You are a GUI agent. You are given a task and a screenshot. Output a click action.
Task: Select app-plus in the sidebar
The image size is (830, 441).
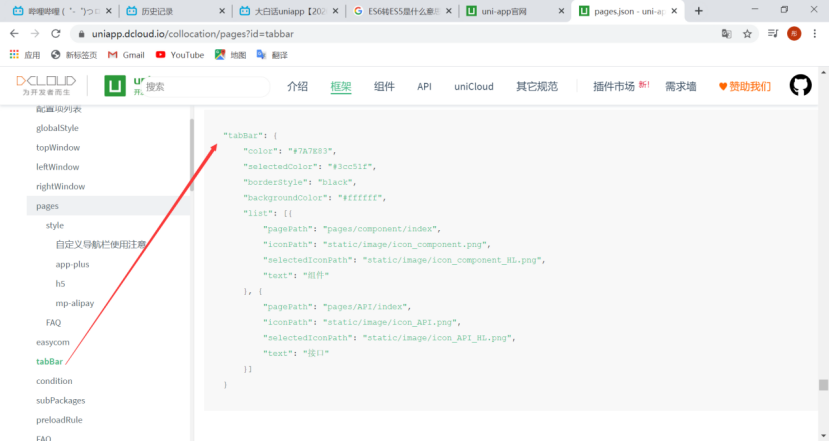(73, 264)
